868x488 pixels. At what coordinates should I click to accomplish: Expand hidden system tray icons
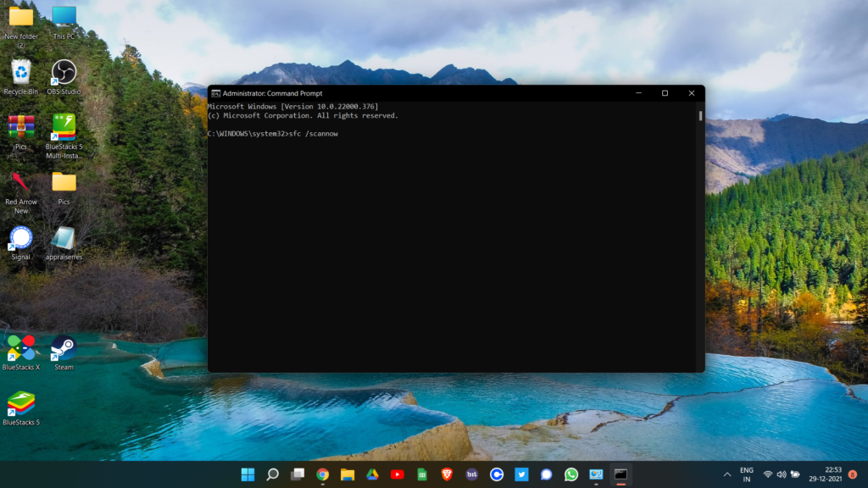pyautogui.click(x=726, y=475)
